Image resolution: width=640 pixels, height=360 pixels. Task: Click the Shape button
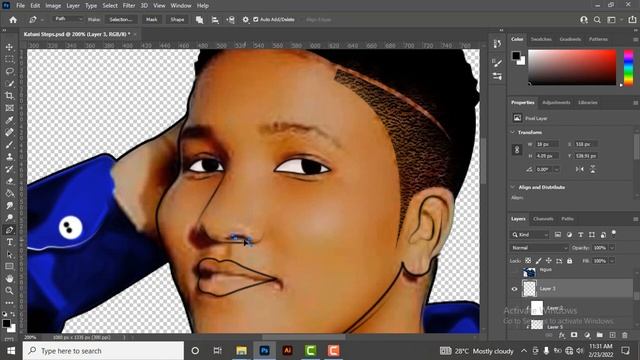[177, 20]
